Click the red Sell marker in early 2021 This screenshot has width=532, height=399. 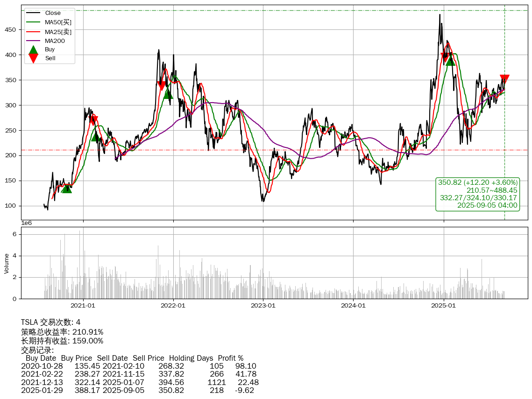(94, 121)
